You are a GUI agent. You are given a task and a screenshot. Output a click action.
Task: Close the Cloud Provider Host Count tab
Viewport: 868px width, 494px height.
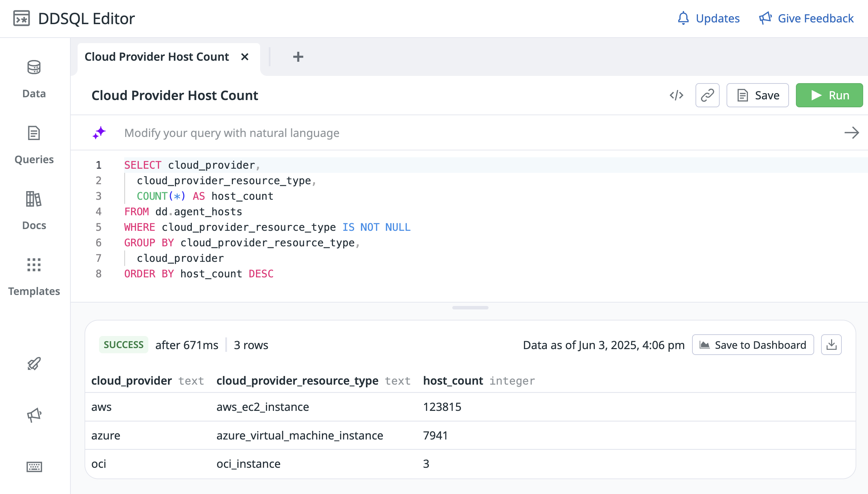coord(245,57)
